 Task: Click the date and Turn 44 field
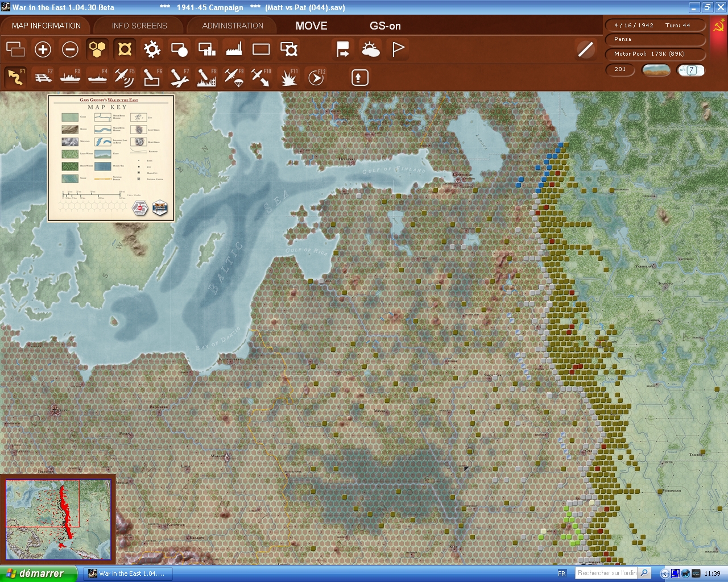[655, 25]
